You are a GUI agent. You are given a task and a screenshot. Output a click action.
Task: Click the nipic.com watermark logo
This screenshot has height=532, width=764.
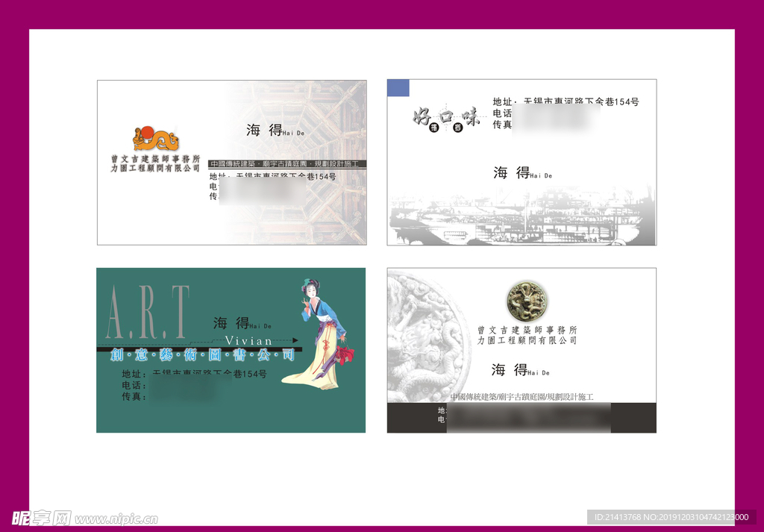tap(41, 518)
